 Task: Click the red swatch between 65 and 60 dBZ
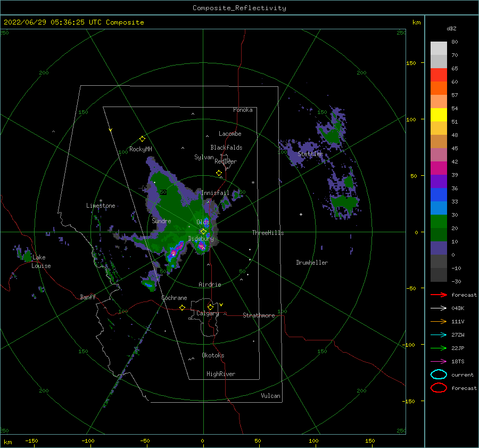tap(439, 75)
